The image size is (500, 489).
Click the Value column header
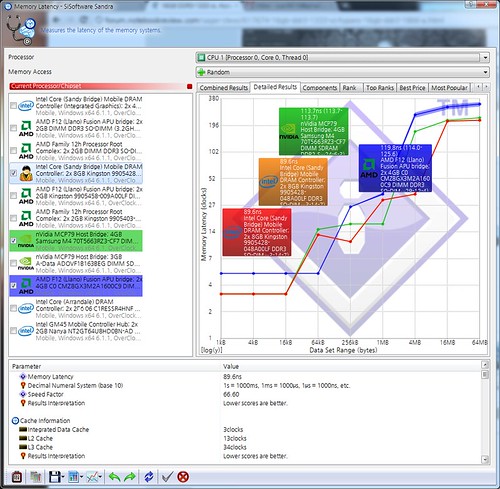(350, 366)
